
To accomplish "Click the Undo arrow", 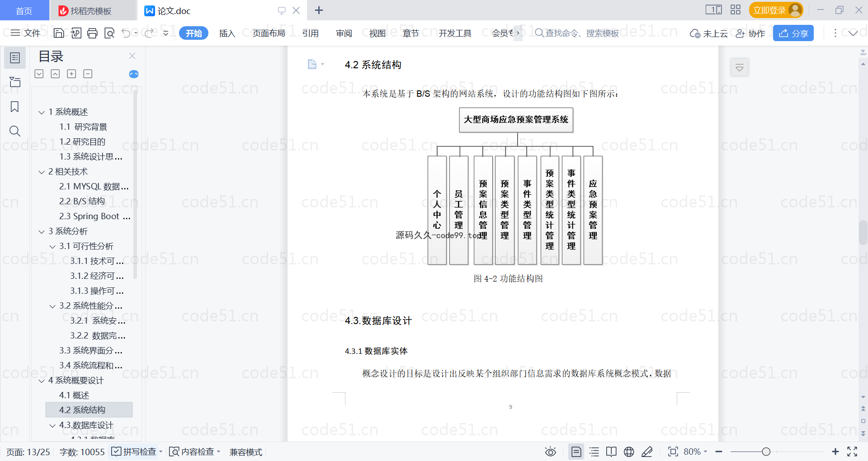I will [x=126, y=33].
